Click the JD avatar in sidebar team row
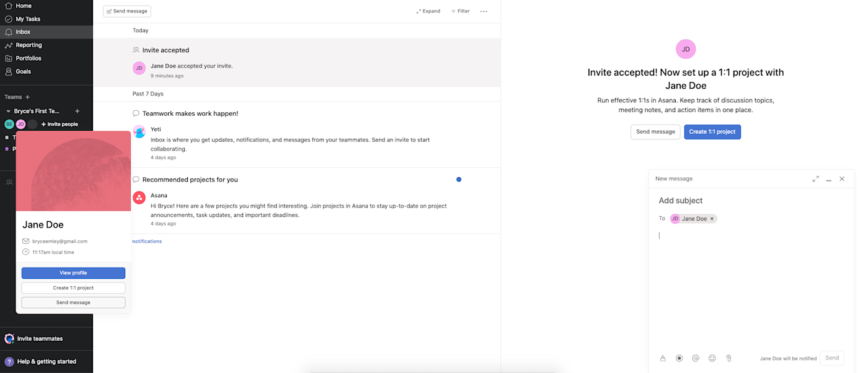The width and height of the screenshot is (868, 373). click(20, 124)
